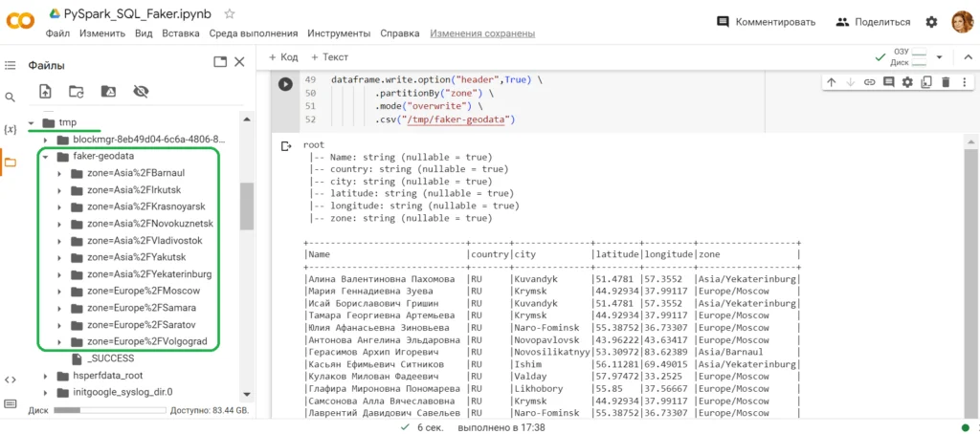
Task: Upload a file to session storage
Action: (45, 91)
